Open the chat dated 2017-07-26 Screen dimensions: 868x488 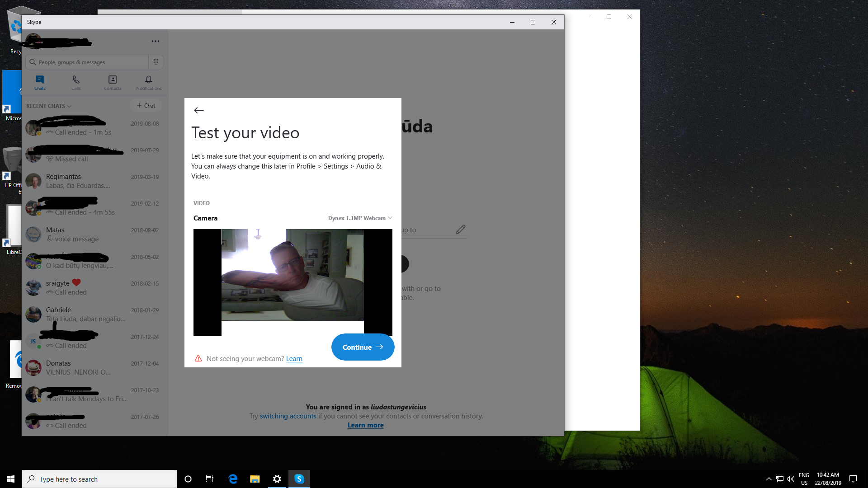tap(94, 421)
